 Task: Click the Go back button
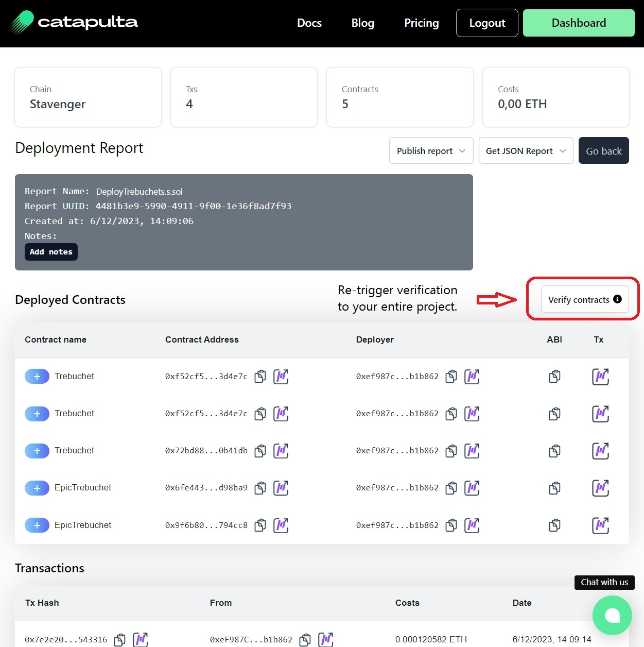pos(603,150)
